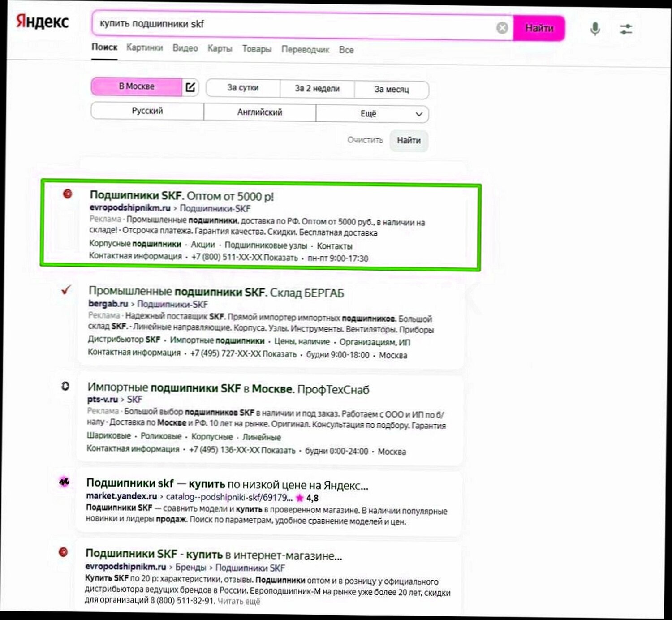Open search settings via the sliders icon
Viewport: 672px width, 620px height.
tap(626, 30)
